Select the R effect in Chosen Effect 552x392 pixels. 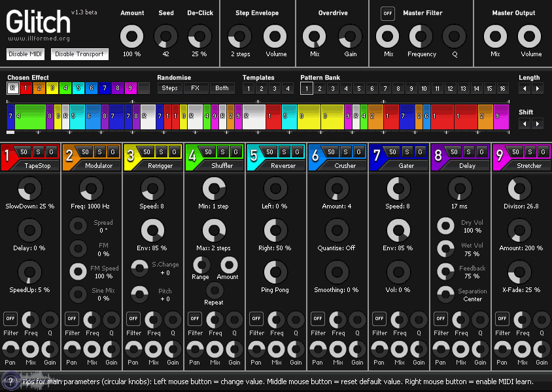pos(13,88)
